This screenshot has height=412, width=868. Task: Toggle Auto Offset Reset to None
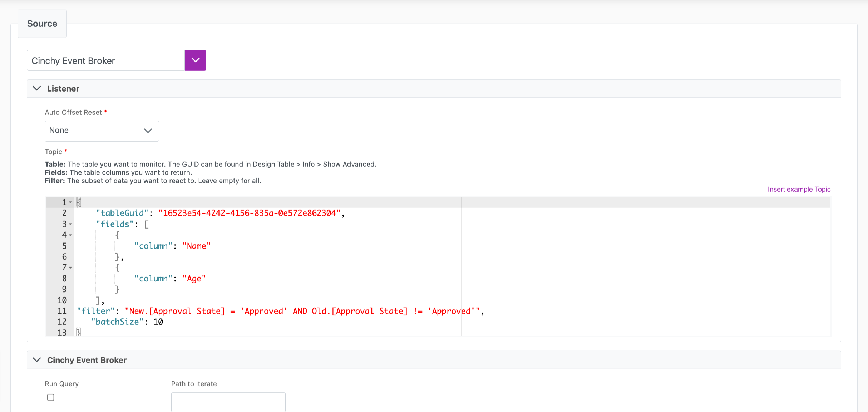101,130
